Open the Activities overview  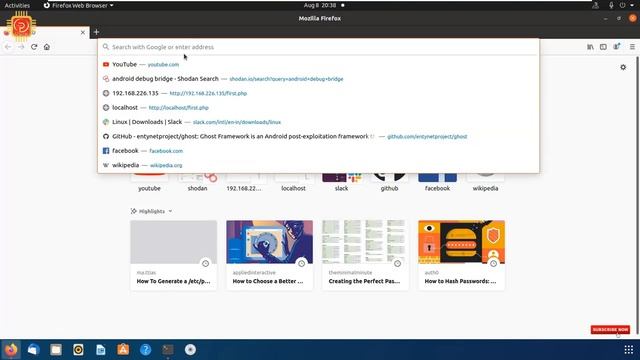pyautogui.click(x=17, y=5)
